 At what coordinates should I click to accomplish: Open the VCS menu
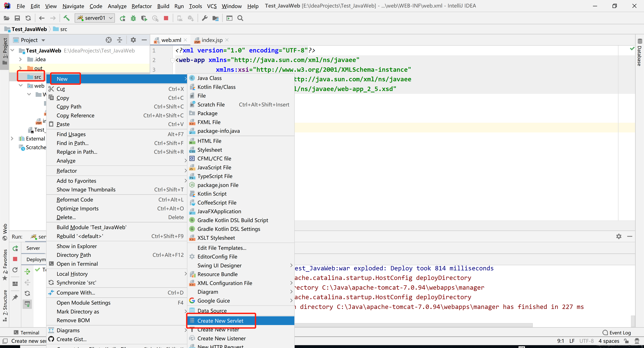[x=212, y=6]
